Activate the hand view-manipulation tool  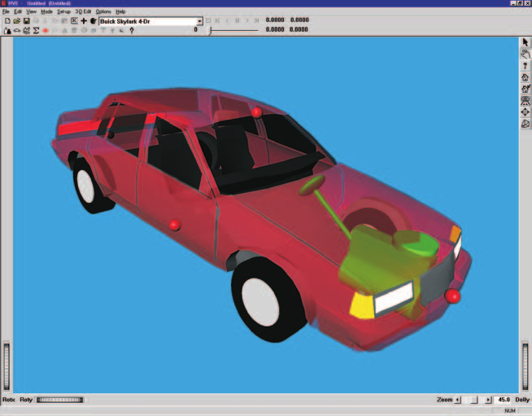point(525,54)
